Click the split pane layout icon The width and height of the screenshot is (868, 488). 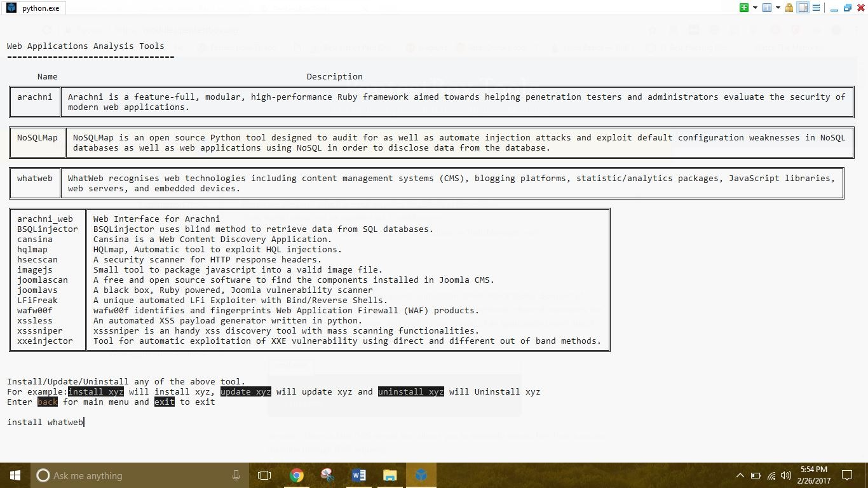[767, 8]
